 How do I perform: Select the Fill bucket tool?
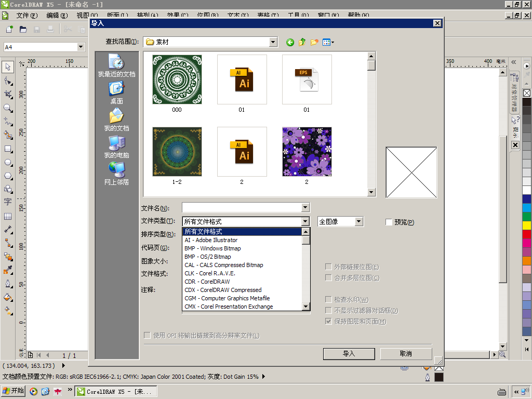click(8, 297)
